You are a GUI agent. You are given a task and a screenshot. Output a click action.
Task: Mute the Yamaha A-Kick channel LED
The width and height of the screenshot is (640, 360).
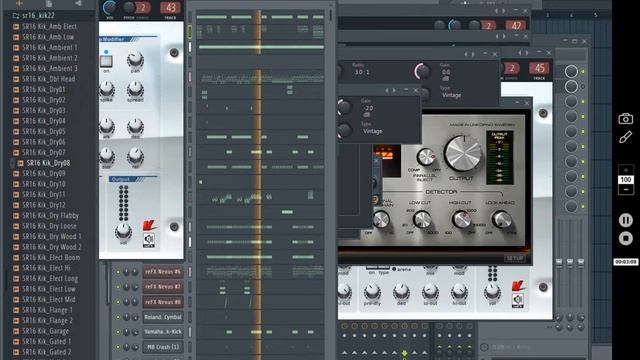pyautogui.click(x=118, y=333)
